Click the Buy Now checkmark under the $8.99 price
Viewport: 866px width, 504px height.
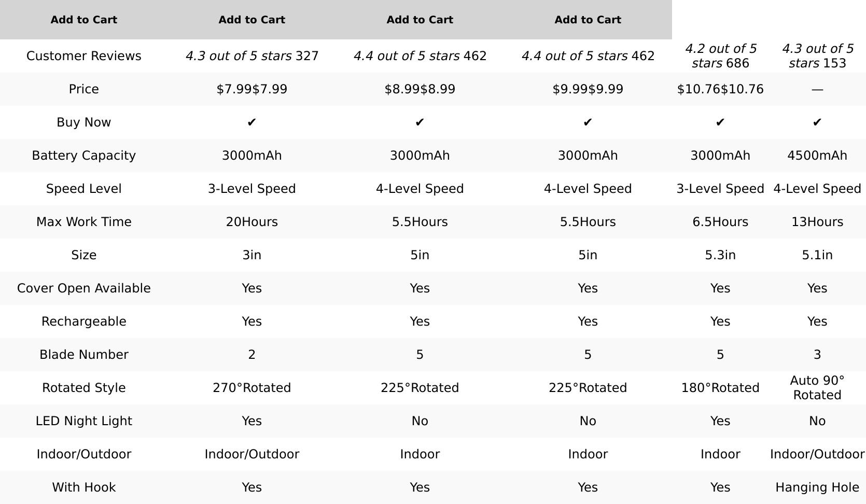tap(420, 122)
